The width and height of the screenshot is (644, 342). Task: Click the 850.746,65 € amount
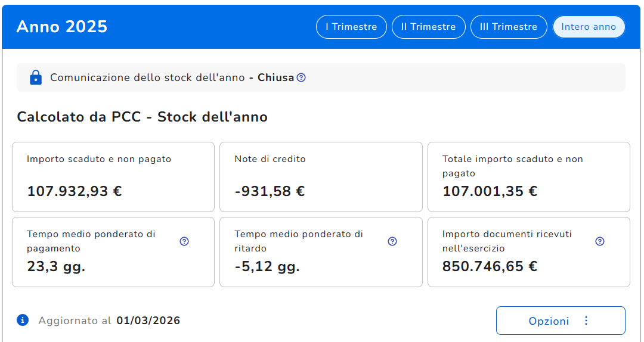(490, 266)
